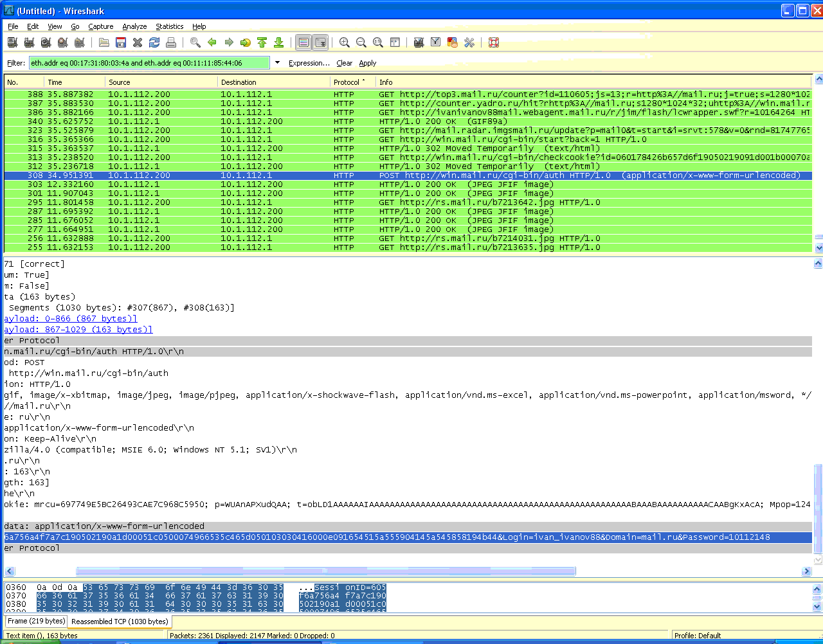Click the Expression... button

click(x=309, y=63)
